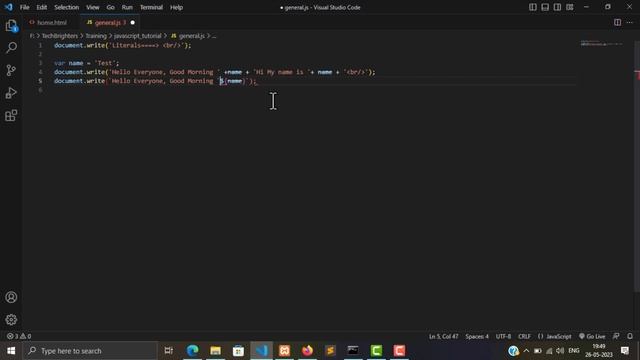The height and width of the screenshot is (360, 640).
Task: Click the feedback icon in status bar
Action: coord(616,336)
